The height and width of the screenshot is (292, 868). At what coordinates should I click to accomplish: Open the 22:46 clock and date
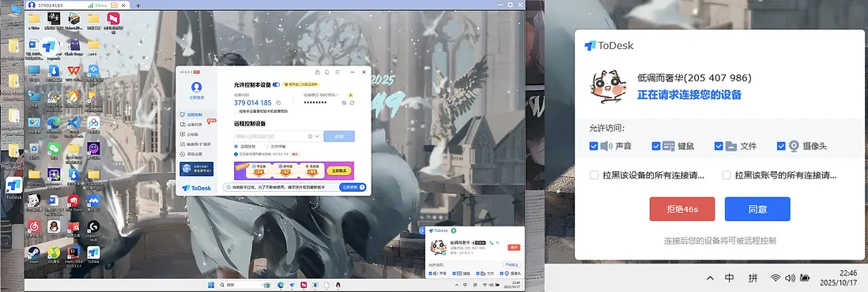coord(839,278)
